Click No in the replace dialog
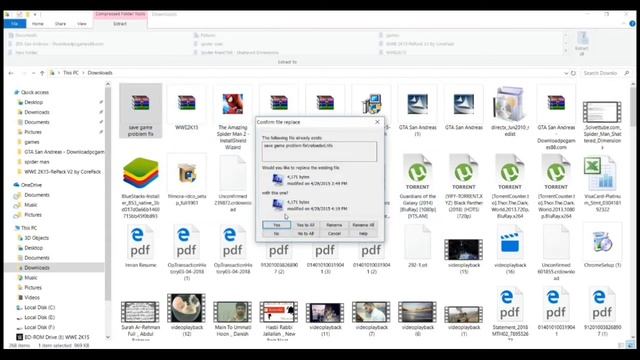 click(x=276, y=233)
